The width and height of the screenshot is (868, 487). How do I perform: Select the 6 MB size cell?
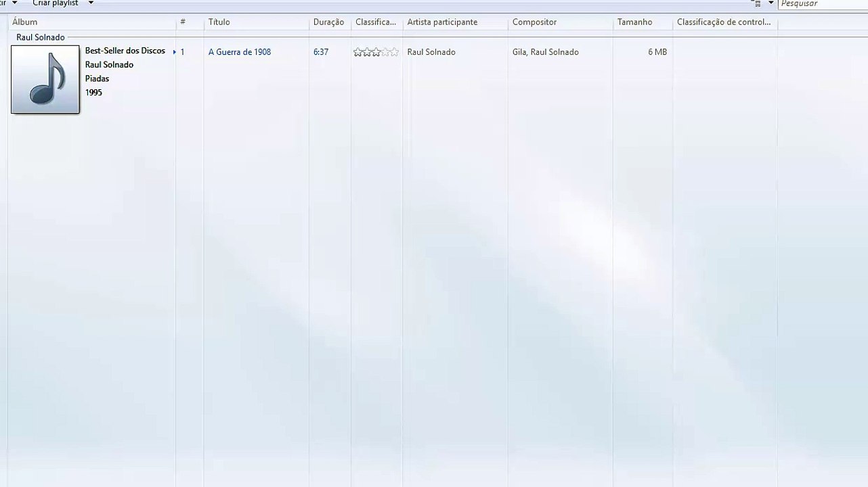[657, 52]
